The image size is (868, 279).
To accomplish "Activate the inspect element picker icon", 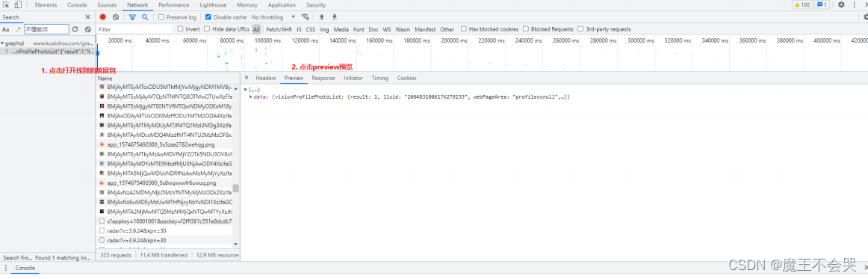I will pos(6,5).
